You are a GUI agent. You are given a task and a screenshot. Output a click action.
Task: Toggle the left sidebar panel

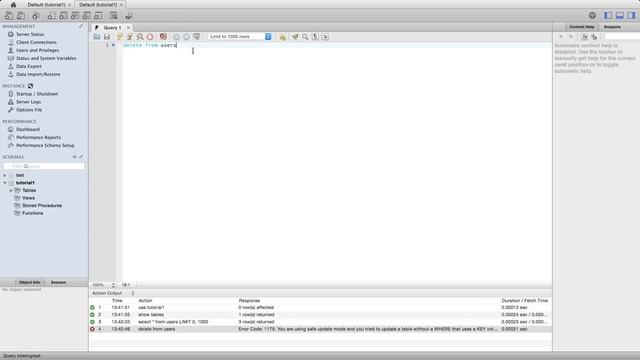tap(608, 16)
